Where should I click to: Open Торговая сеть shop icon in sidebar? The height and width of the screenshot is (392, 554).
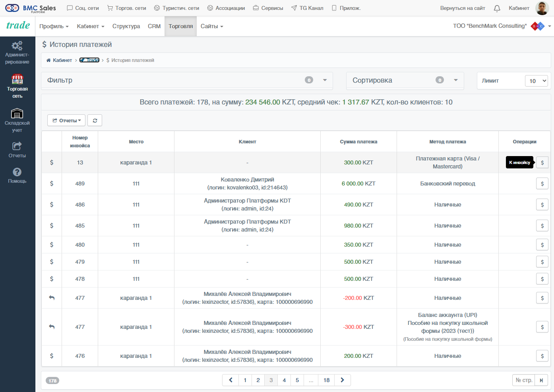click(x=17, y=79)
